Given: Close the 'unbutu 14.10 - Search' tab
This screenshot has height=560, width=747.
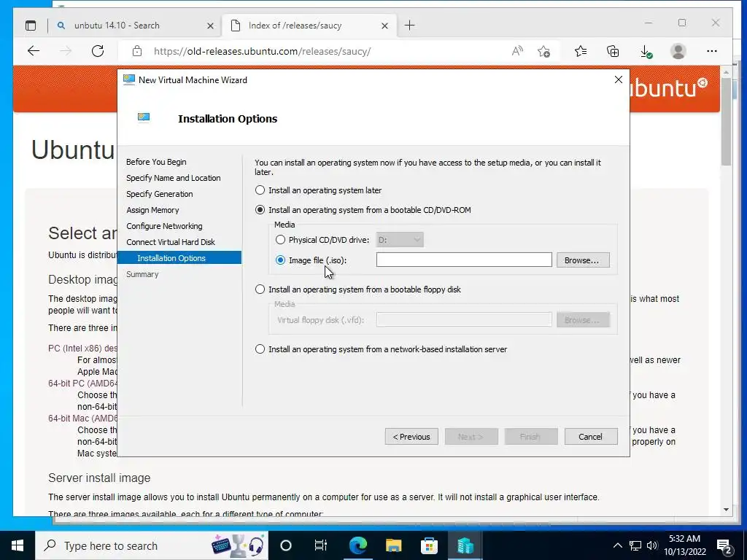Looking at the screenshot, I should point(210,26).
